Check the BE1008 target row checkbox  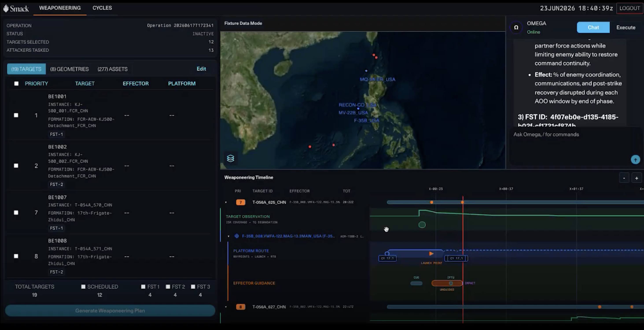click(16, 256)
